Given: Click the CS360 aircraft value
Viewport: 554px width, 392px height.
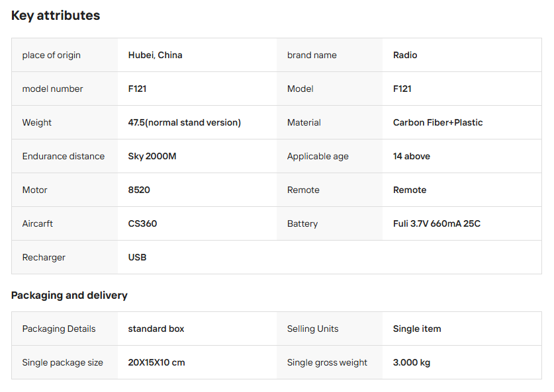Looking at the screenshot, I should (142, 223).
